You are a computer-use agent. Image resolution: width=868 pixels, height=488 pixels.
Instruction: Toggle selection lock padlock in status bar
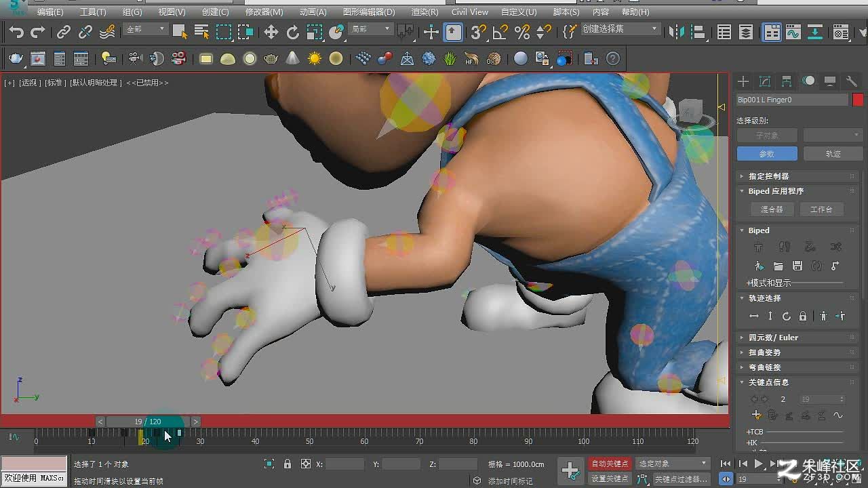click(288, 464)
